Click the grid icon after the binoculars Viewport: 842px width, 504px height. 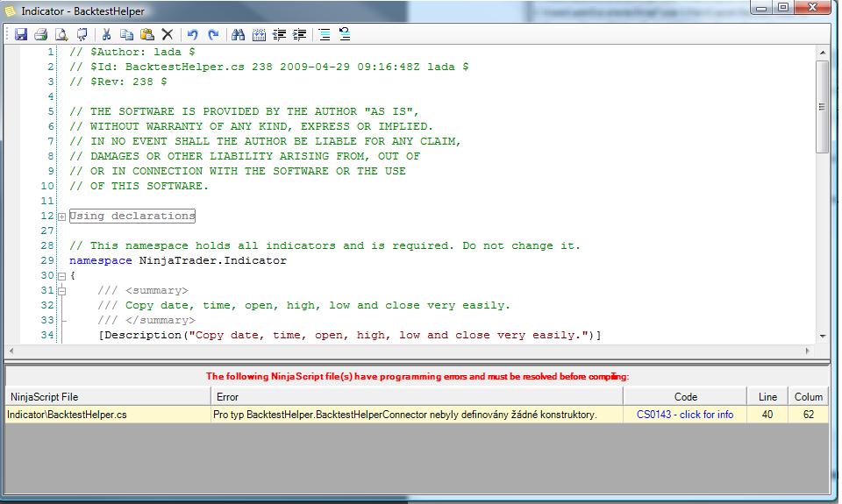[259, 34]
